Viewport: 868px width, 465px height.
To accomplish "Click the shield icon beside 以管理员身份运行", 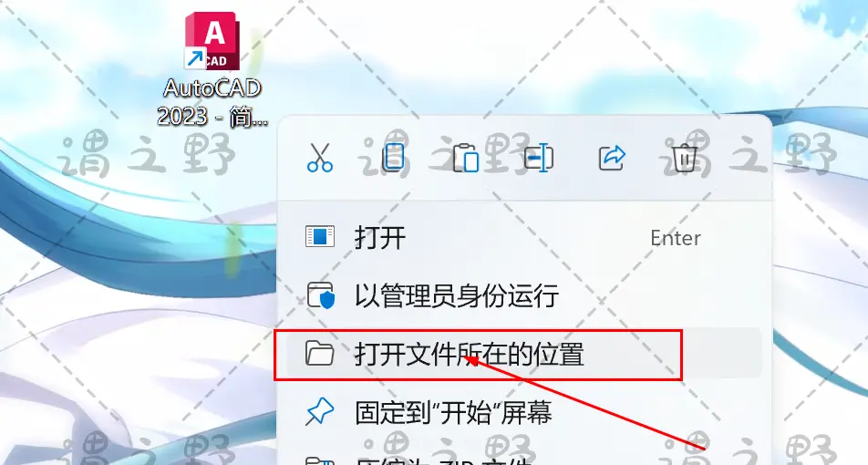I will (x=321, y=295).
